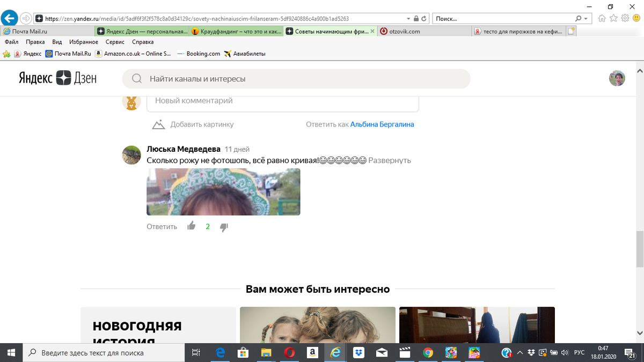Viewport: 644px width, 362px height.
Task: Open the Amazon.co.uk bookmark
Action: click(133, 54)
